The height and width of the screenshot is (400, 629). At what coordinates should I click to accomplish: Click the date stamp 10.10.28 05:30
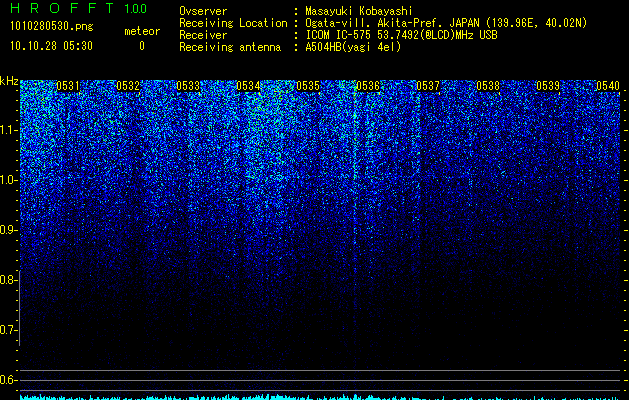coord(51,46)
